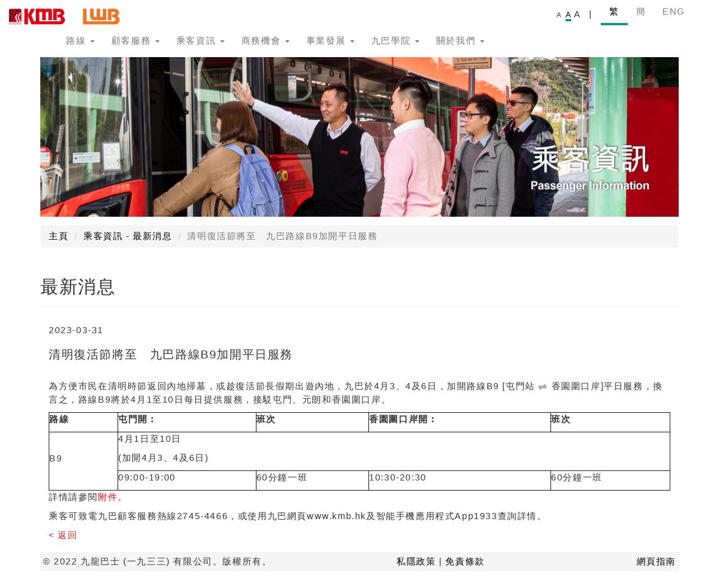The height and width of the screenshot is (588, 719).
Task: Open the 路線 dropdown menu
Action: click(81, 41)
